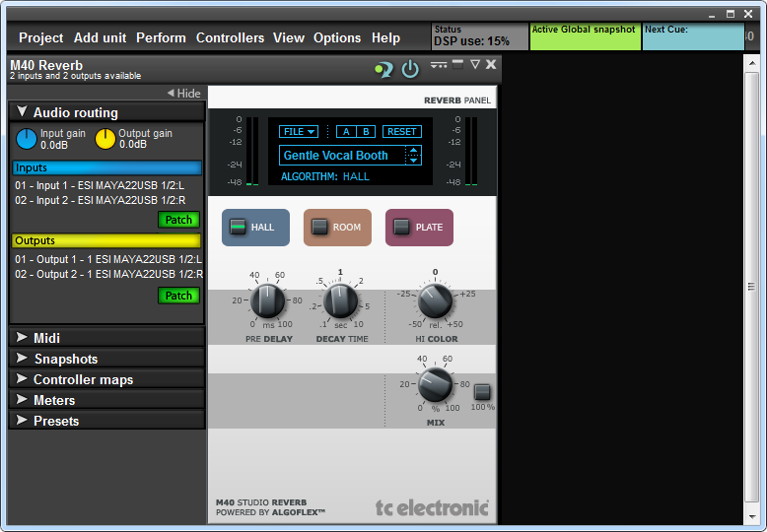767x532 pixels.
Task: Minimize the application window
Action: (712, 15)
